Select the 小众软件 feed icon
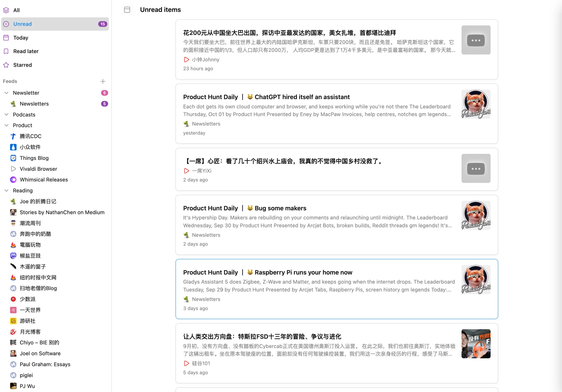 (x=13, y=147)
